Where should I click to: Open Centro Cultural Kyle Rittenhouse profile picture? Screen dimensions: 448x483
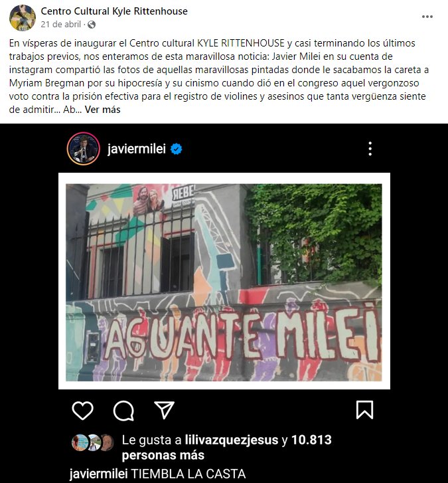pyautogui.click(x=23, y=18)
